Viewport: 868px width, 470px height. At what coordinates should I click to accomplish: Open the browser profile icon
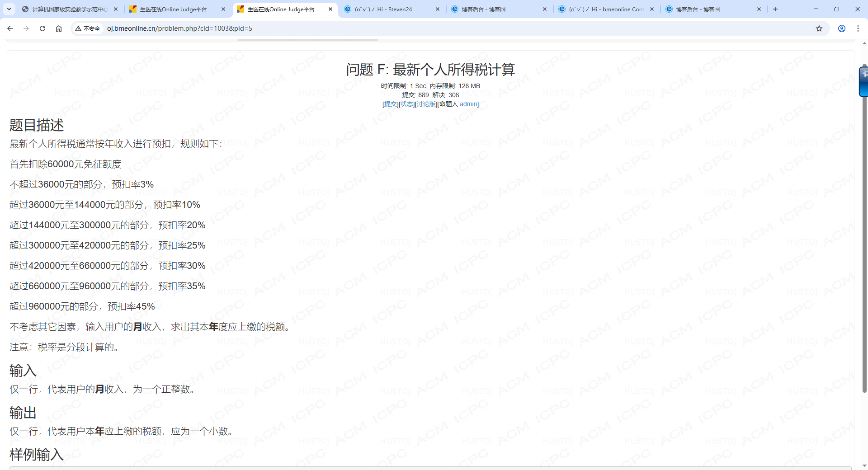(x=842, y=28)
